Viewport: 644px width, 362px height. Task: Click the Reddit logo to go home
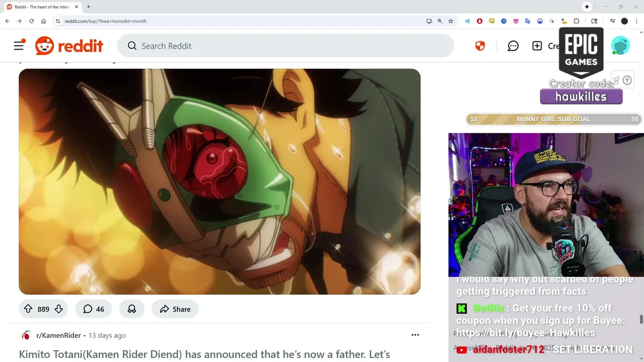[x=69, y=46]
